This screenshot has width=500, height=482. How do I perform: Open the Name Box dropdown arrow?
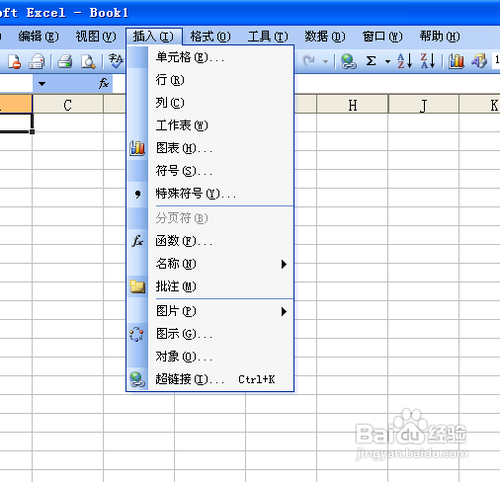click(42, 84)
